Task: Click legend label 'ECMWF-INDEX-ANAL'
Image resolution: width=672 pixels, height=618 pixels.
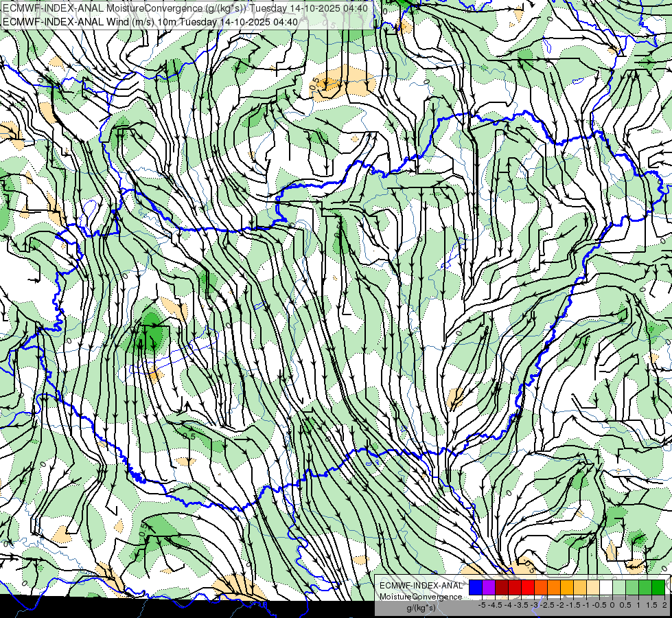Action: pyautogui.click(x=421, y=586)
